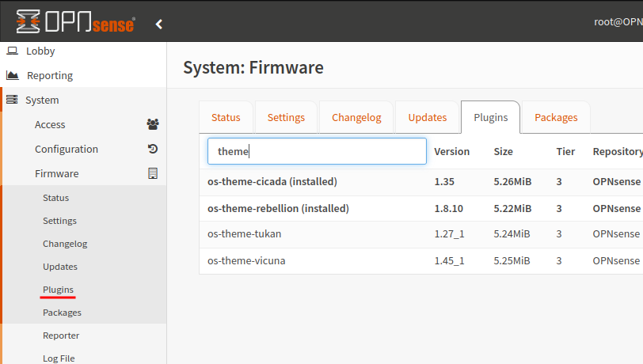This screenshot has width=643, height=364.
Task: Click the Tier column header
Action: click(565, 152)
